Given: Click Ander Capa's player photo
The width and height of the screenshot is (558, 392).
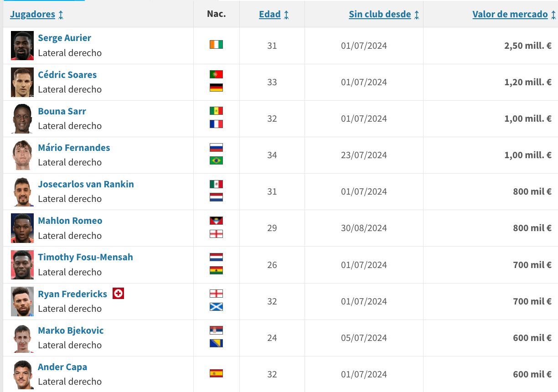Looking at the screenshot, I should pos(22,374).
